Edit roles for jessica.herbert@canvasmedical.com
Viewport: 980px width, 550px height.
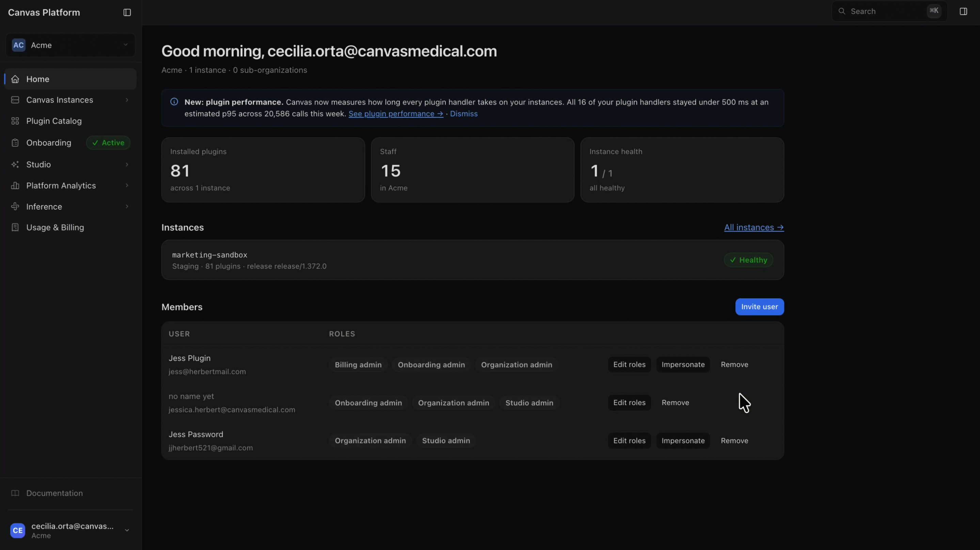pyautogui.click(x=629, y=403)
